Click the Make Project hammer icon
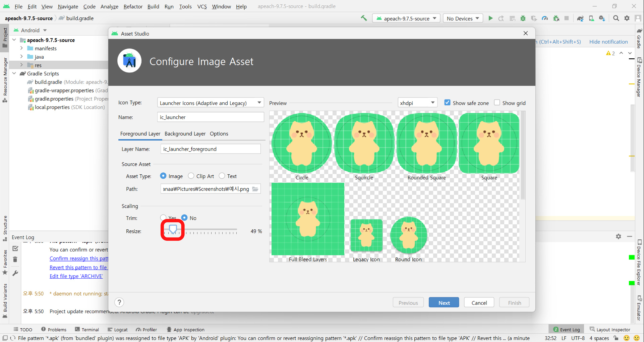This screenshot has width=644, height=342. click(364, 18)
